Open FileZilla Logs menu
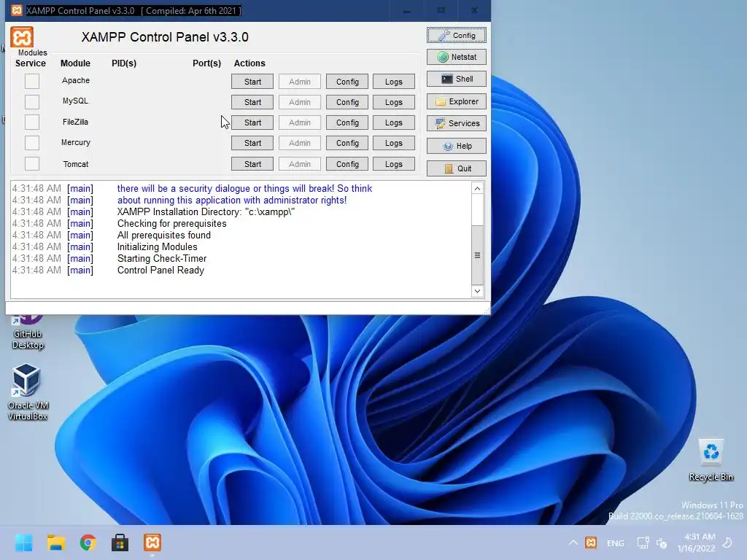This screenshot has width=747, height=560. 393,122
